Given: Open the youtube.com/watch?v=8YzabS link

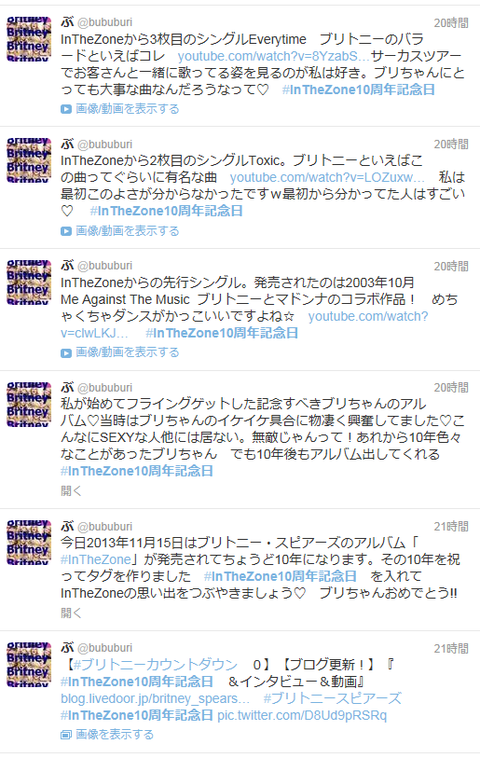Looking at the screenshot, I should 273,56.
